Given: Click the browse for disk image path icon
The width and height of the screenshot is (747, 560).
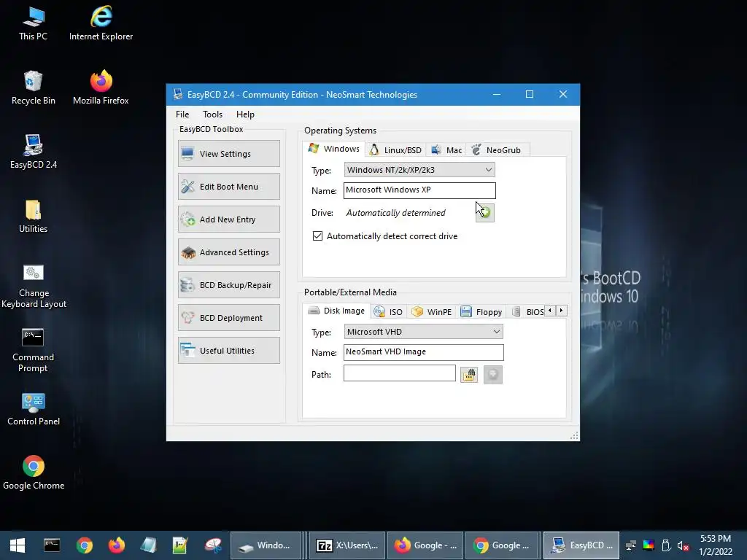Looking at the screenshot, I should click(469, 375).
